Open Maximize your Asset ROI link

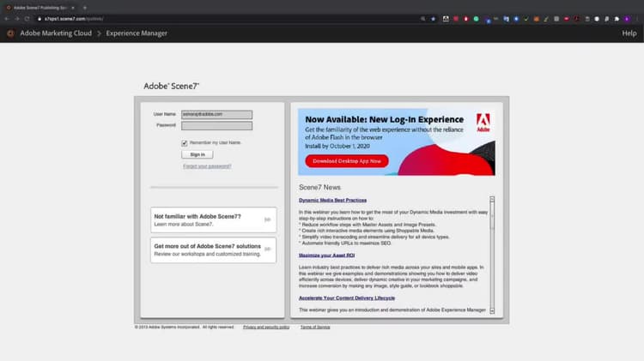coord(326,256)
